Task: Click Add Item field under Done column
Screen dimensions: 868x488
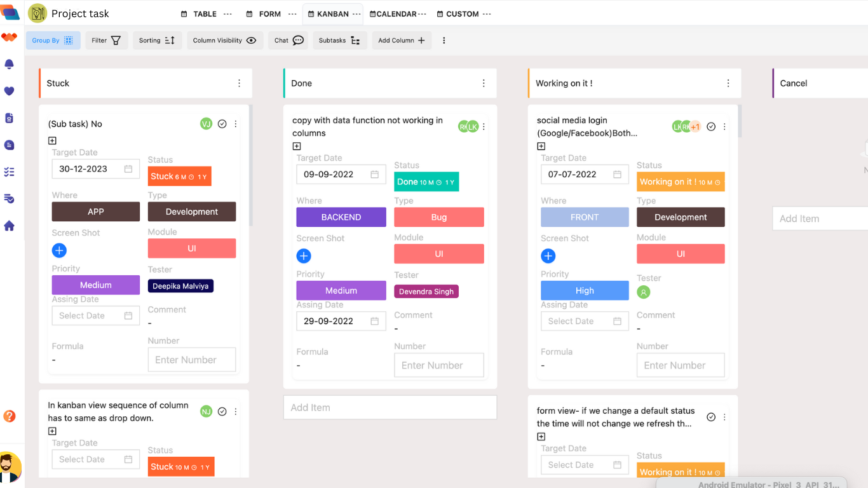Action: pyautogui.click(x=390, y=407)
